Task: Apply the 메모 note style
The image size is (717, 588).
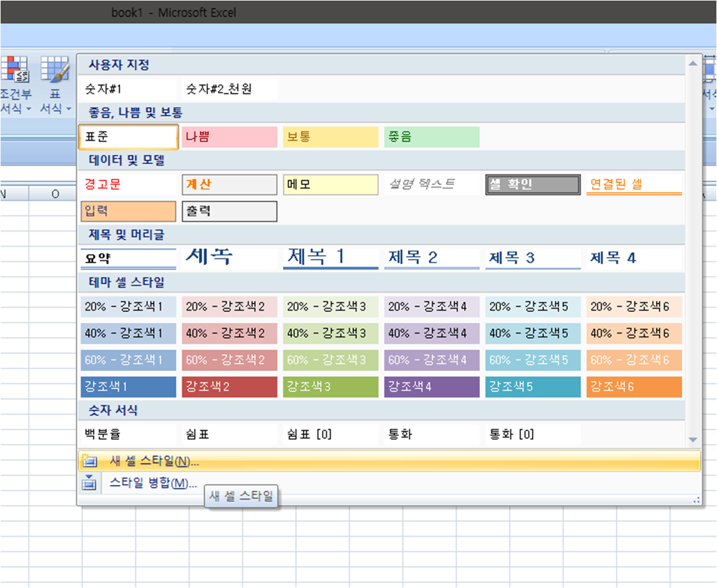Action: click(330, 184)
